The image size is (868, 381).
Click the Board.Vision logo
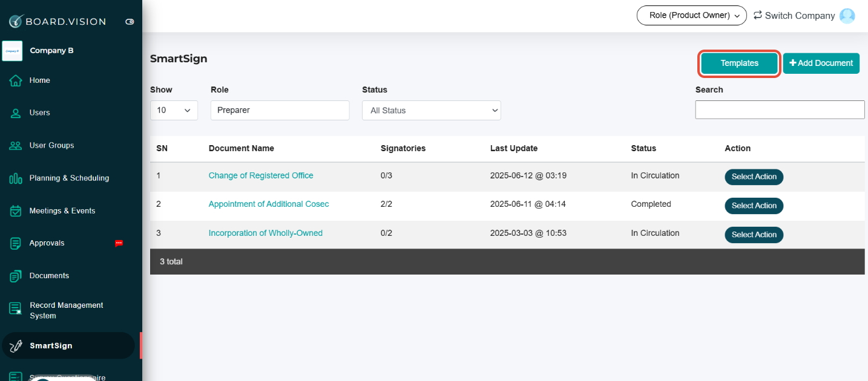tap(57, 21)
